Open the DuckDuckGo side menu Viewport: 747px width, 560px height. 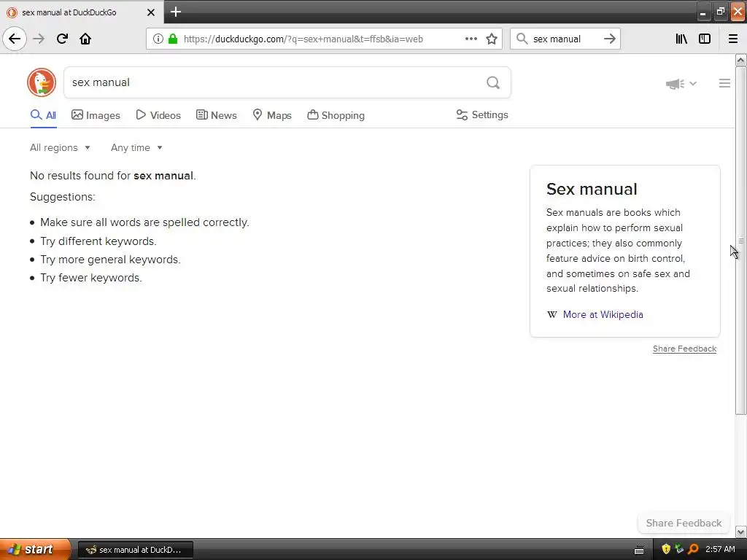[724, 83]
